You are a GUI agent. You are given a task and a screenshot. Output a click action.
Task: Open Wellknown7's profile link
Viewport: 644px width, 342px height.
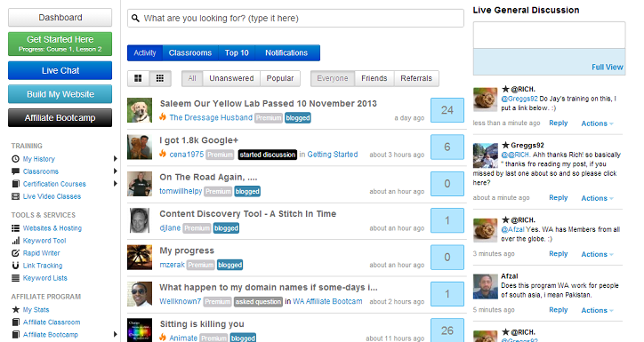tap(181, 301)
